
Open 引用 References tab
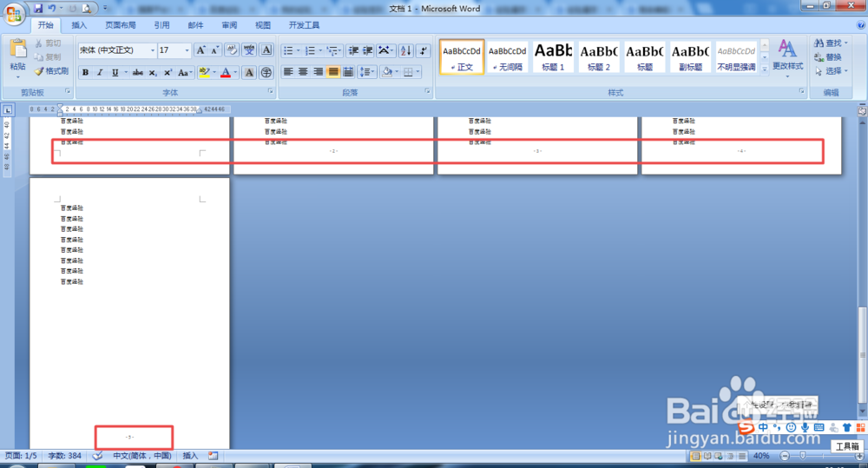coord(161,25)
